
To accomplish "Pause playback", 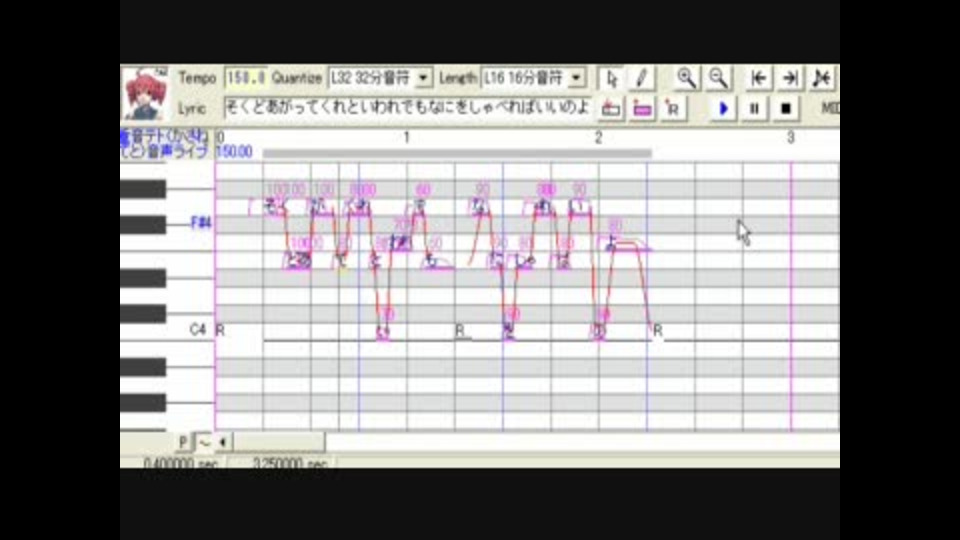I will (754, 109).
